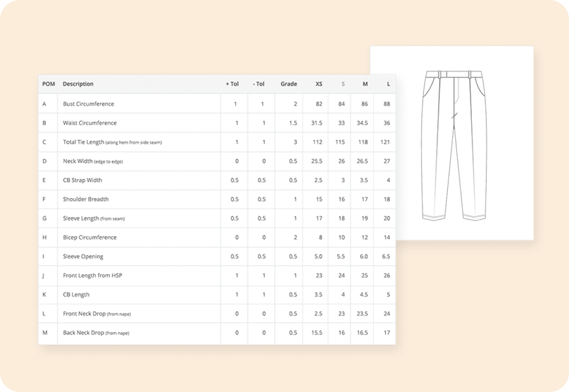Edit Bicep Circumference M value 12
The width and height of the screenshot is (569, 392).
[364, 237]
